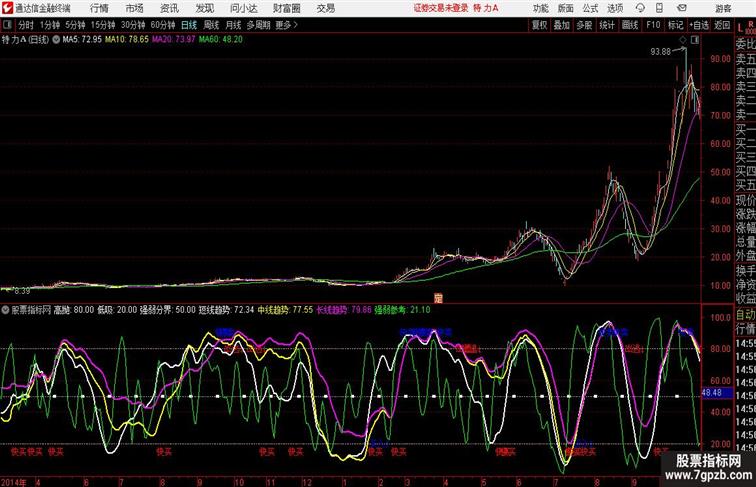Click the diamond icon at chart top-right
Image resolution: width=756 pixels, height=487 pixels.
coord(683,40)
